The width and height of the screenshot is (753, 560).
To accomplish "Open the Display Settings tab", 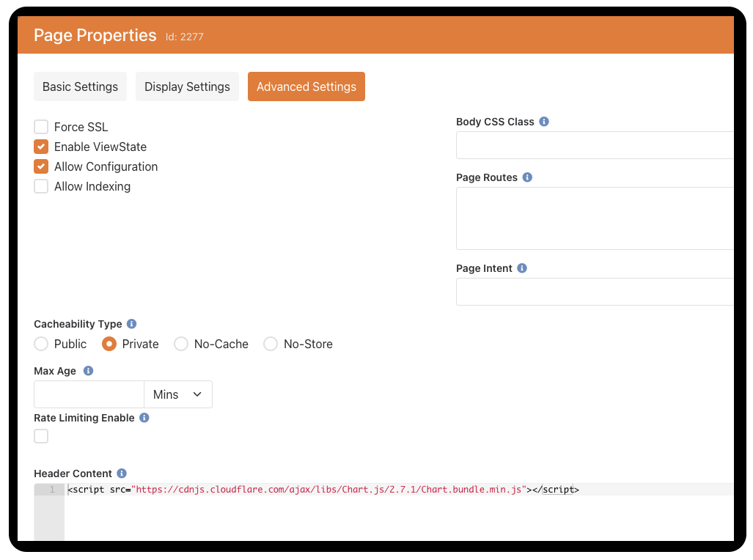I will (x=187, y=86).
